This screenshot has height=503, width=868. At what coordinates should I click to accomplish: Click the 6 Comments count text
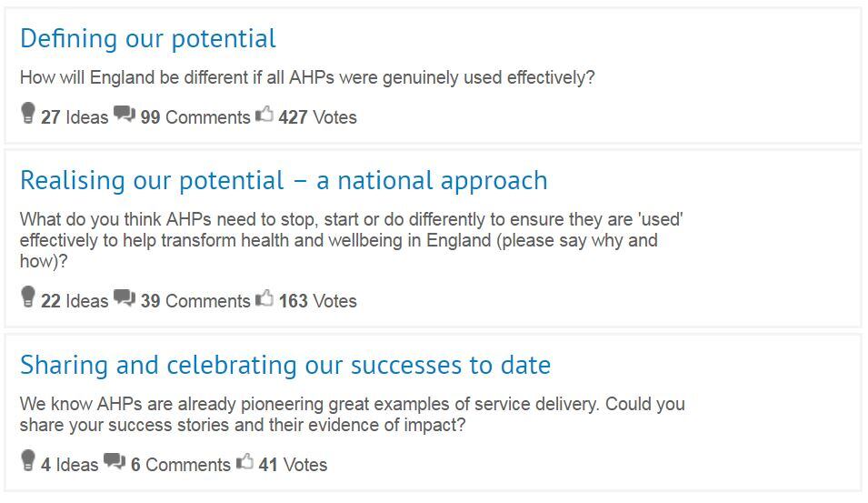tap(181, 465)
